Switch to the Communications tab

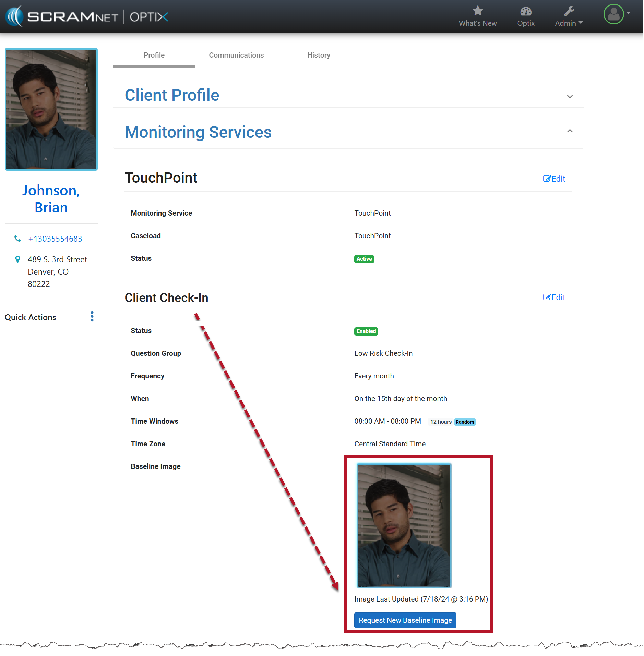pos(236,55)
